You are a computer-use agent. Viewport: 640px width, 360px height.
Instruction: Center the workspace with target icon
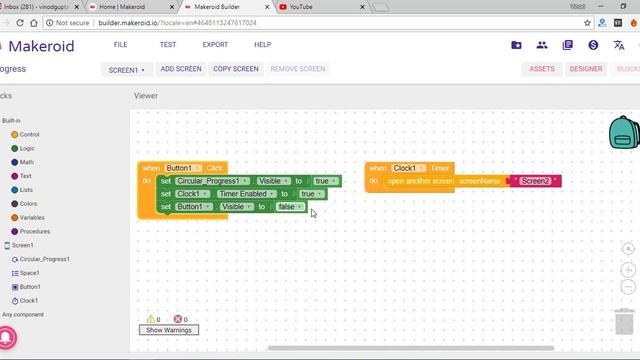(x=628, y=248)
